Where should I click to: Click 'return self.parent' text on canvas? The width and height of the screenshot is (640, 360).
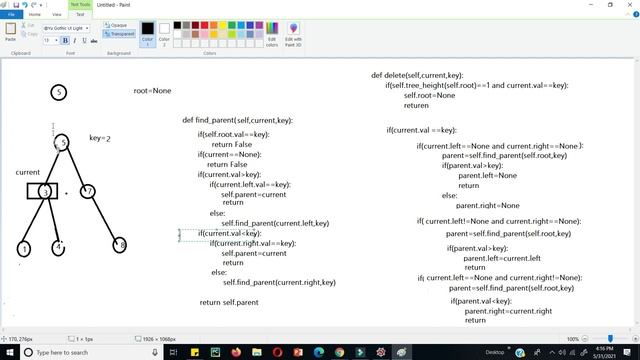point(229,302)
